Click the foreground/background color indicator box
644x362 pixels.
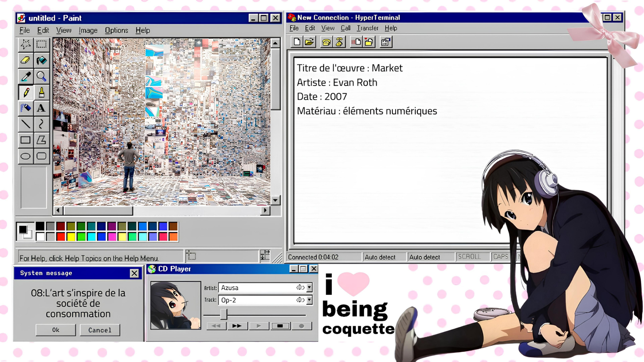pyautogui.click(x=25, y=232)
